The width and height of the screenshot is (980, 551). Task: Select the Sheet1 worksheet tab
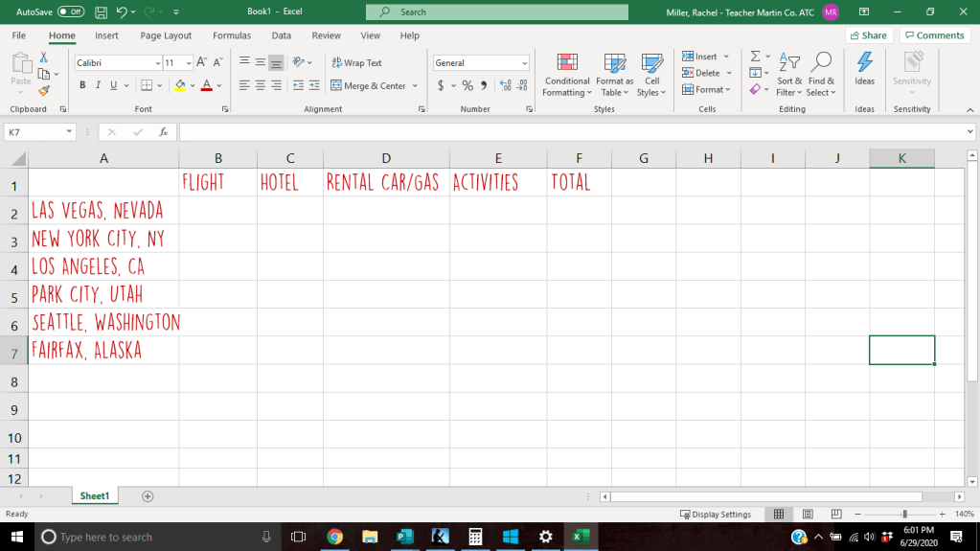[x=94, y=496]
